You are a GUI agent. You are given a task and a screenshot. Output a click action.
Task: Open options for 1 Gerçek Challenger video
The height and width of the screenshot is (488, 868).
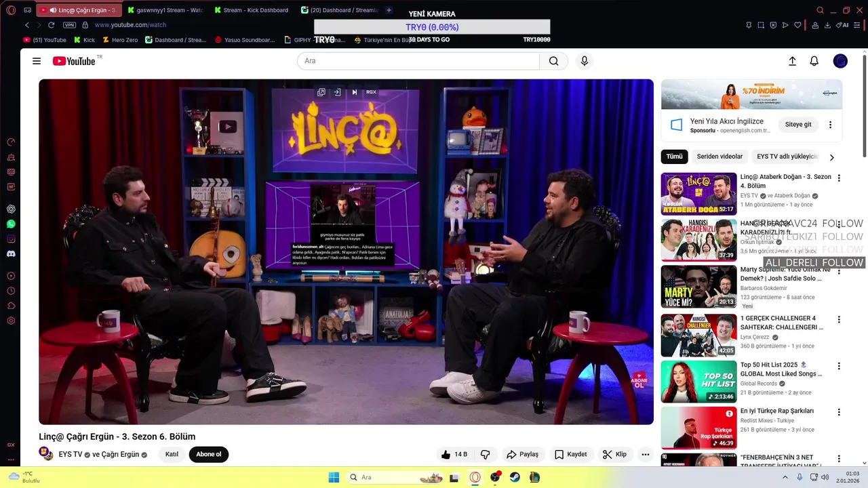pos(839,319)
